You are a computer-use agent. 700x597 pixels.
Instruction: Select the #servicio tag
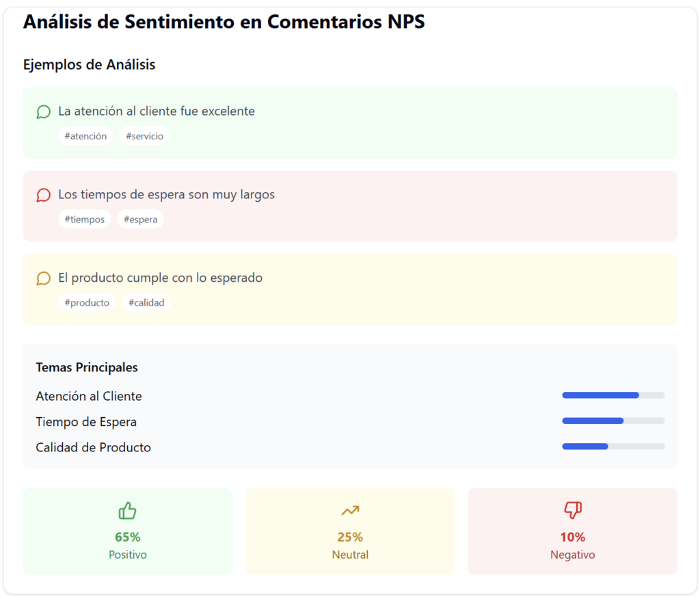pyautogui.click(x=145, y=136)
